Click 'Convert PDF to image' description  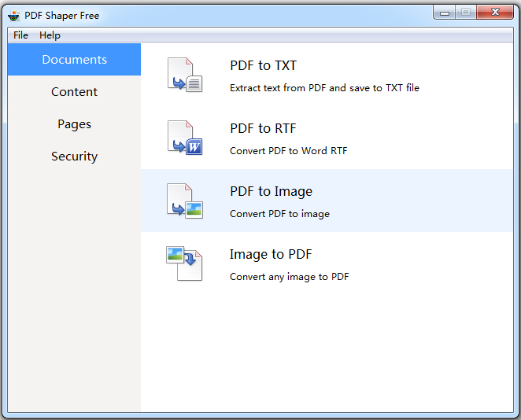coord(279,214)
